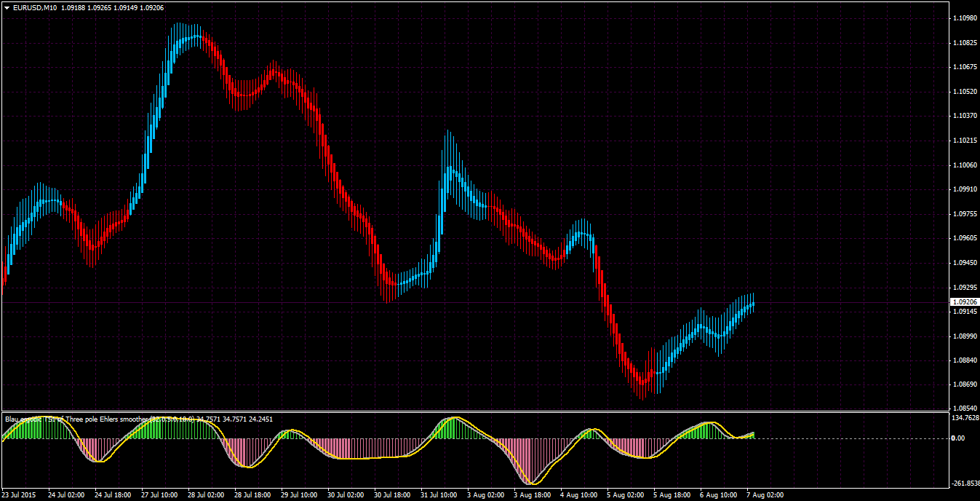Click the 31 Jul 10:00 time label

point(439,495)
